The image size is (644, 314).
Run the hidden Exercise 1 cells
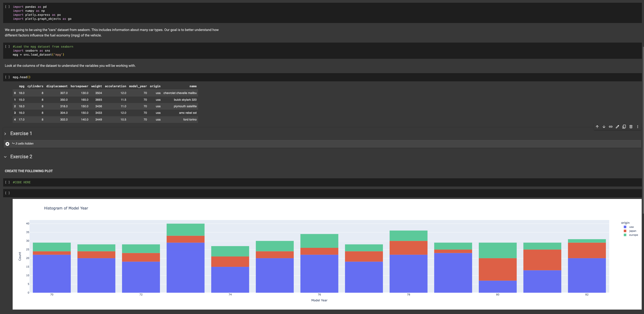(8, 144)
